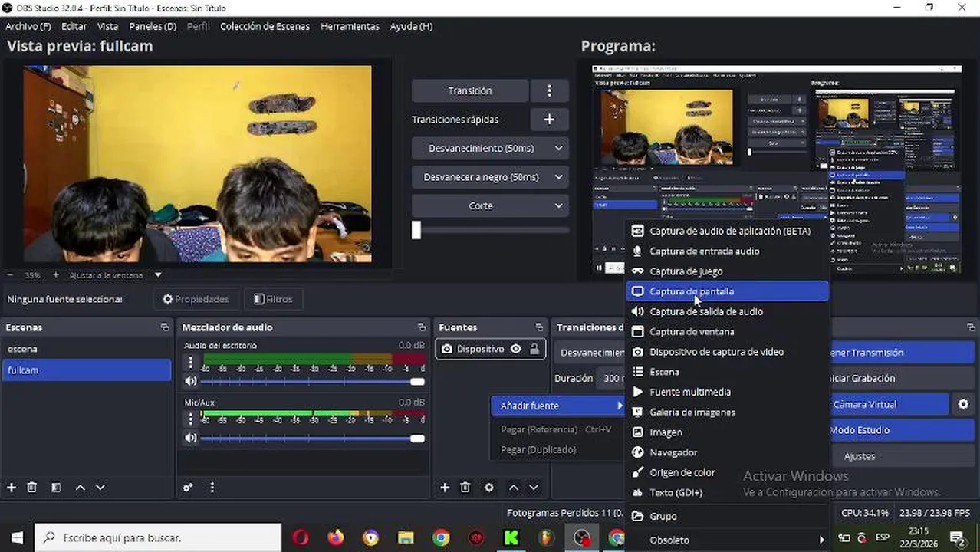Move scene down arrow in Escenas panel

click(x=100, y=488)
